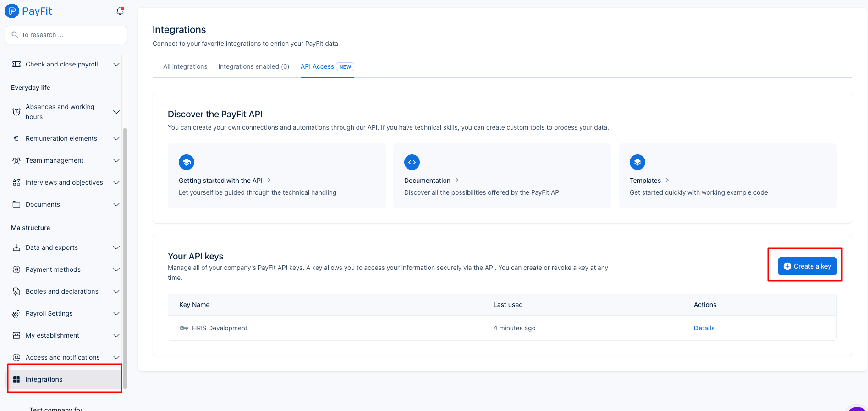Click the Documents folder icon
Image resolution: width=868 pixels, height=411 pixels.
(x=16, y=204)
